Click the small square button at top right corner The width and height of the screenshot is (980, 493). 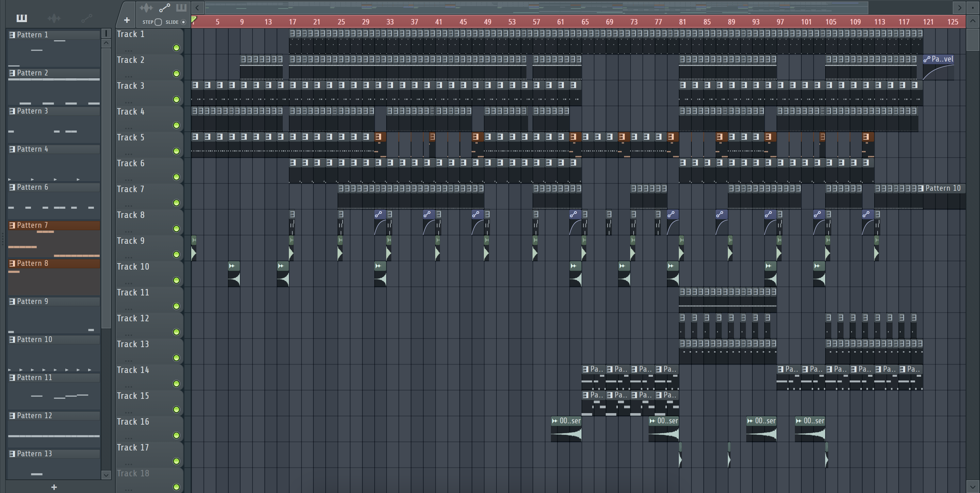tap(973, 7)
